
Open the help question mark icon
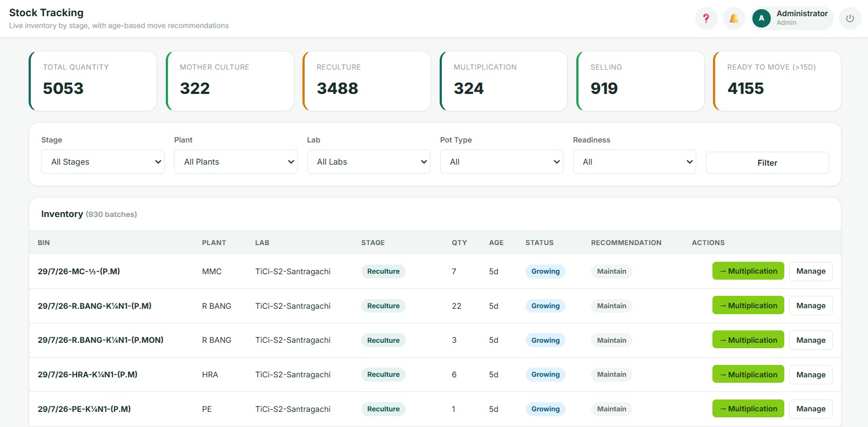click(706, 18)
